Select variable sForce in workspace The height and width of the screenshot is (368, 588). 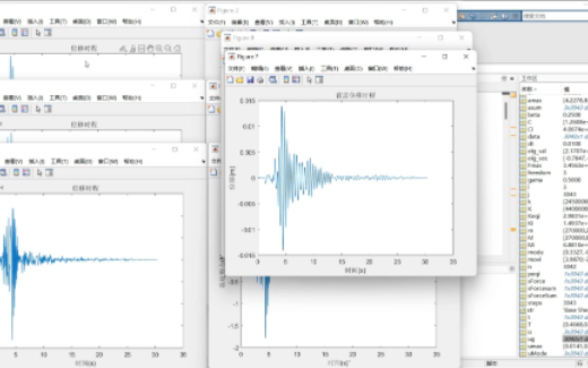coord(537,281)
